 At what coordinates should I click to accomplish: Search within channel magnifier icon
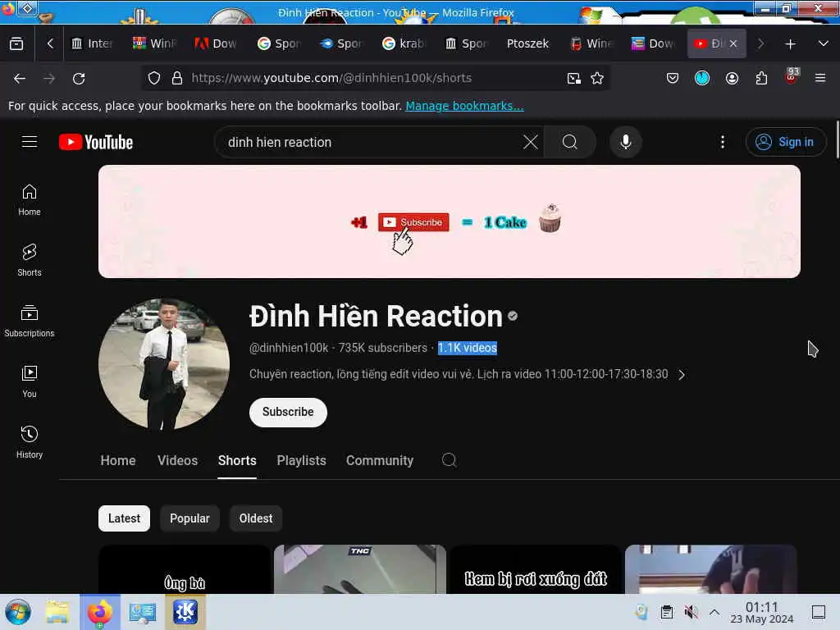point(449,460)
